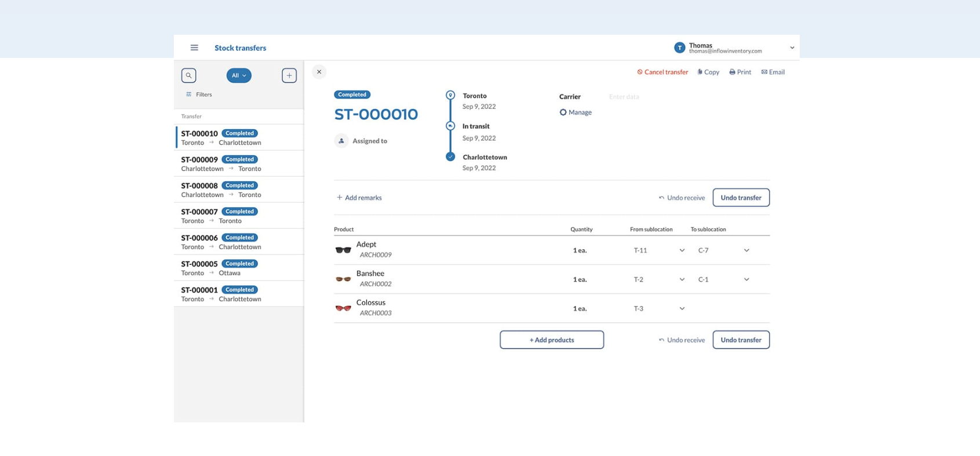Click the Toronto location pin marker

[450, 95]
